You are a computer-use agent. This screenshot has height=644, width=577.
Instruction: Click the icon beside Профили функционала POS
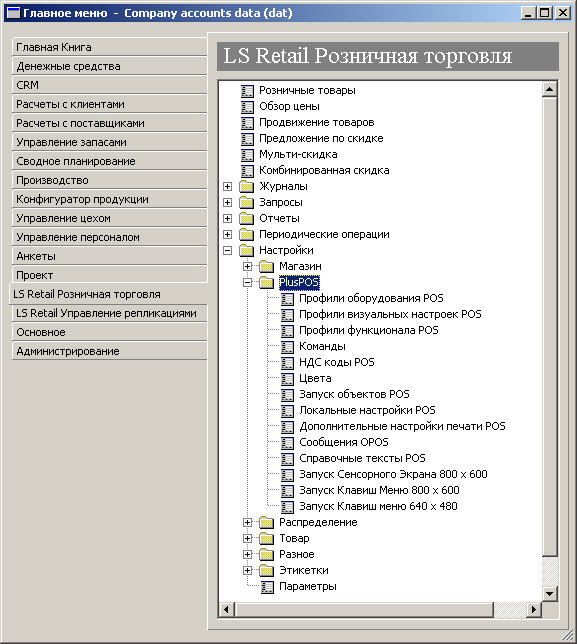tap(287, 331)
